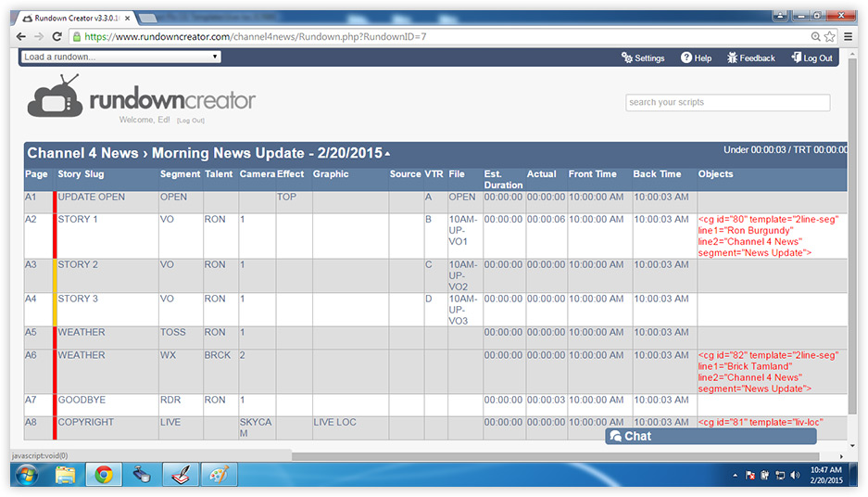The height and width of the screenshot is (497, 868).
Task: Click the Under/TRT timing display
Action: tap(785, 150)
